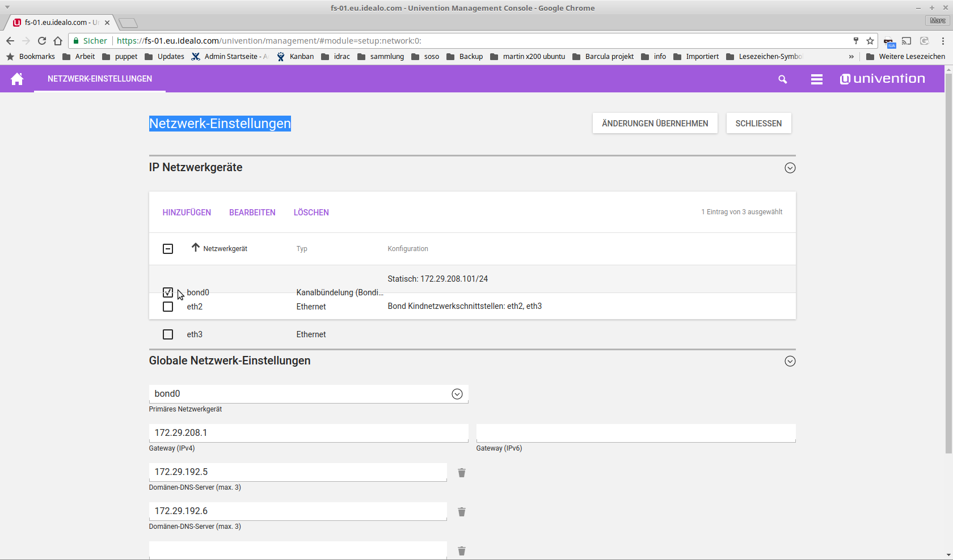Click the home icon in purple header
Image resolution: width=953 pixels, height=560 pixels.
[17, 79]
